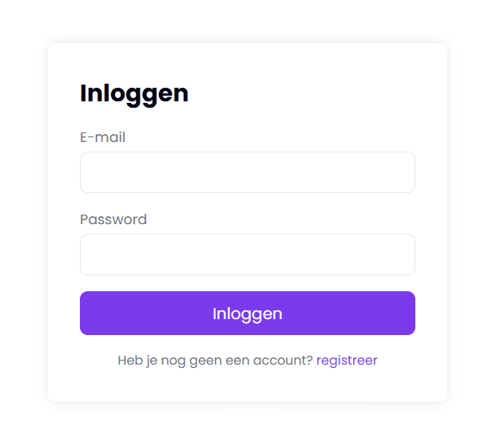
Task: Place cursor in the password entry box
Action: [248, 255]
